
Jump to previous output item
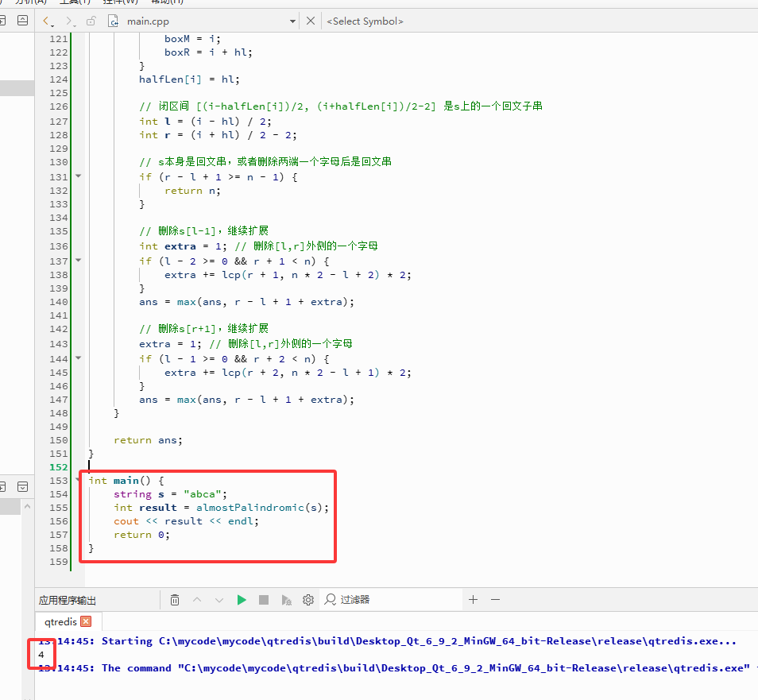click(197, 600)
